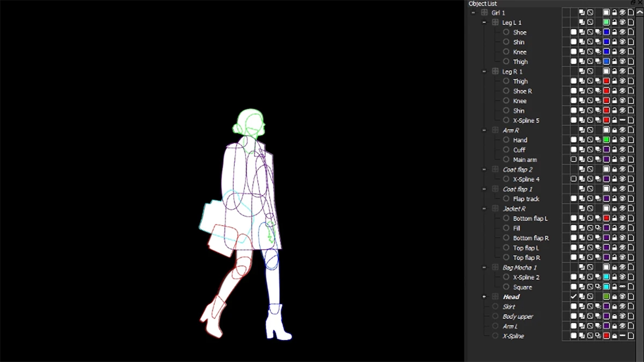Image resolution: width=644 pixels, height=362 pixels.
Task: Click the overlapping squares icon on Flap track row
Action: pyautogui.click(x=582, y=199)
